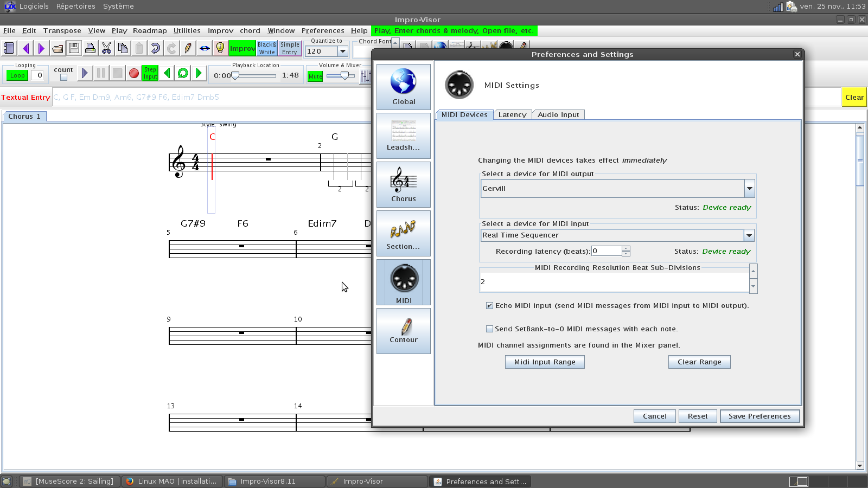
Task: Click the greyed-out paste clipboard icon
Action: tap(139, 48)
